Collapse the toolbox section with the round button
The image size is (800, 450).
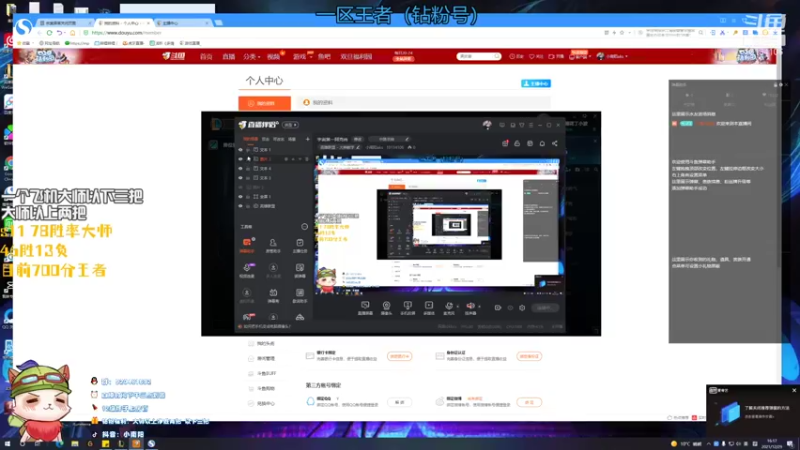point(305,227)
